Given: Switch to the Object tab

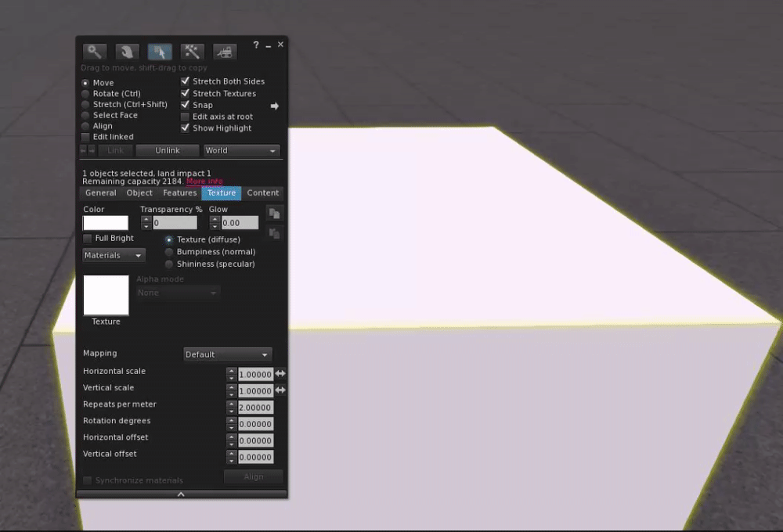Looking at the screenshot, I should [139, 192].
